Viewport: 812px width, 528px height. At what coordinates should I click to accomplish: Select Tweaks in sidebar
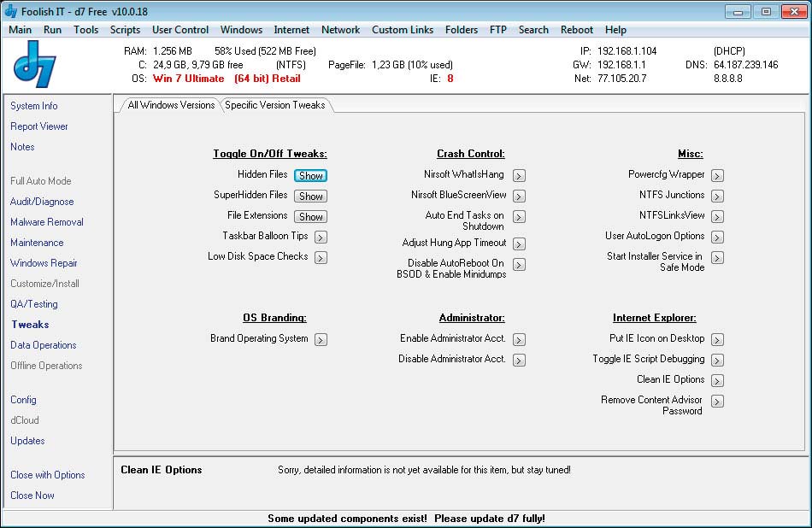[30, 325]
